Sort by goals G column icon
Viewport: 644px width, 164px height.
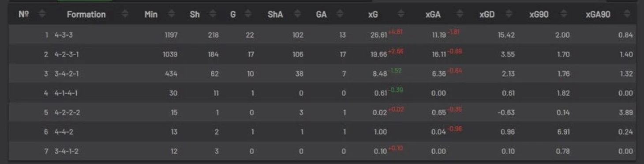(x=248, y=14)
